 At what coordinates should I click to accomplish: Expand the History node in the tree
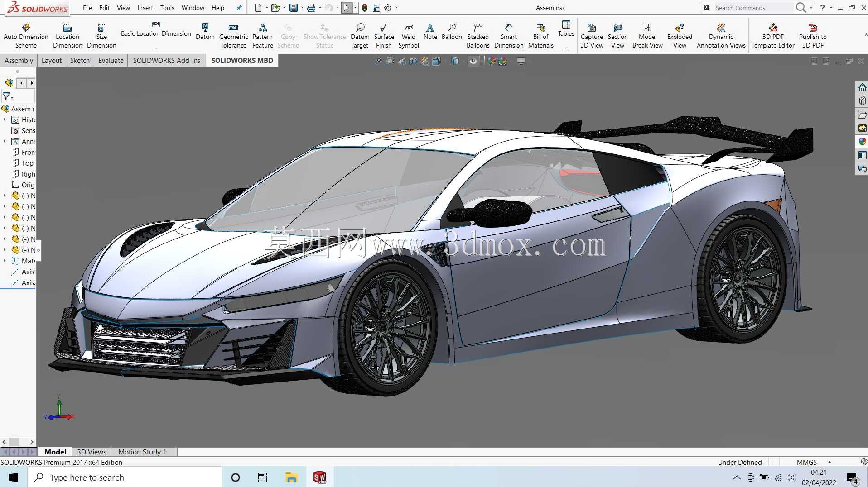(x=5, y=119)
